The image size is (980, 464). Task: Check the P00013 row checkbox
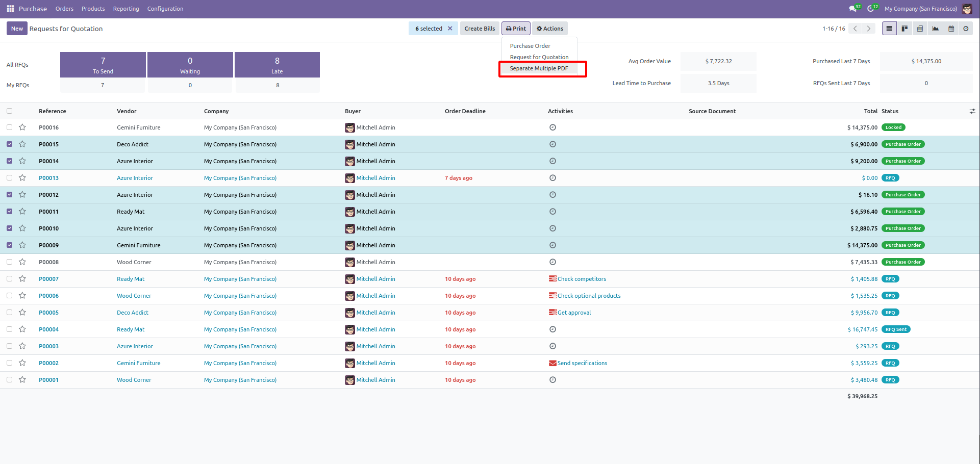click(x=10, y=178)
